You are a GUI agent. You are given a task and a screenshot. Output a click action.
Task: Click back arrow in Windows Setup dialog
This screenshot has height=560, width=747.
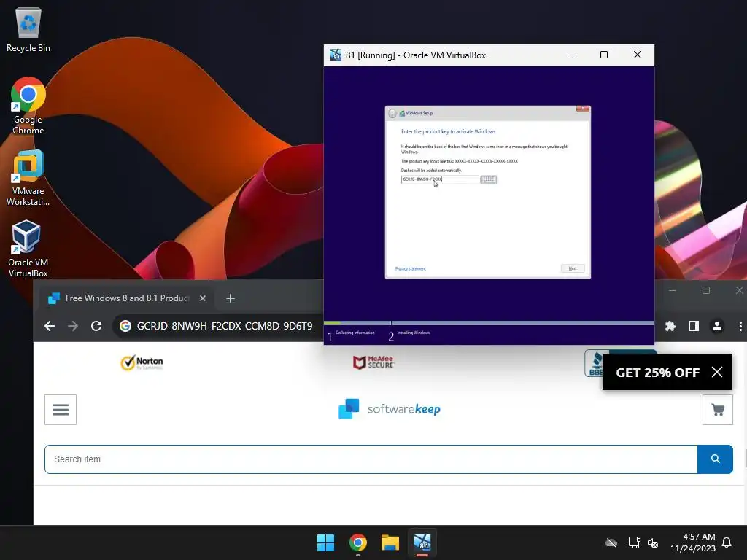pos(392,113)
